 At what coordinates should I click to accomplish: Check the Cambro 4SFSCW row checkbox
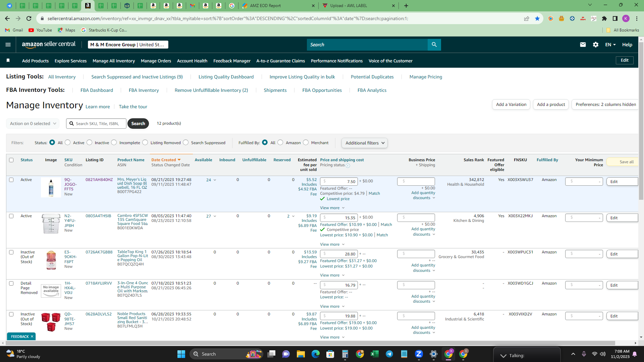coord(11,216)
